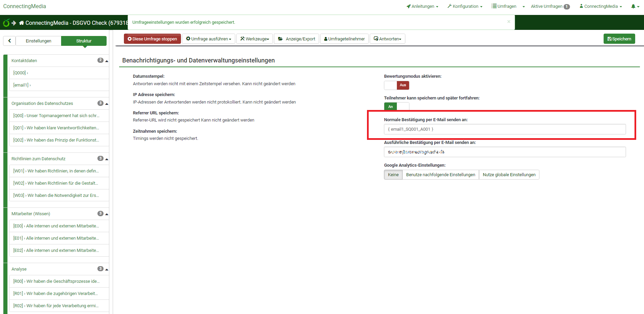This screenshot has height=314, width=644.
Task: Click the green arrow icon beside logo
Action: coord(14,23)
